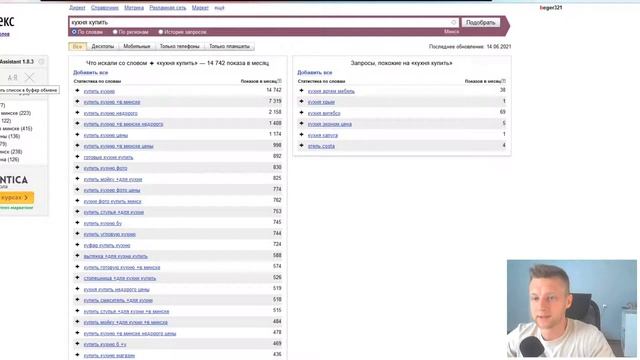
Task: Add the query with 588 impressions
Action: click(x=78, y=256)
